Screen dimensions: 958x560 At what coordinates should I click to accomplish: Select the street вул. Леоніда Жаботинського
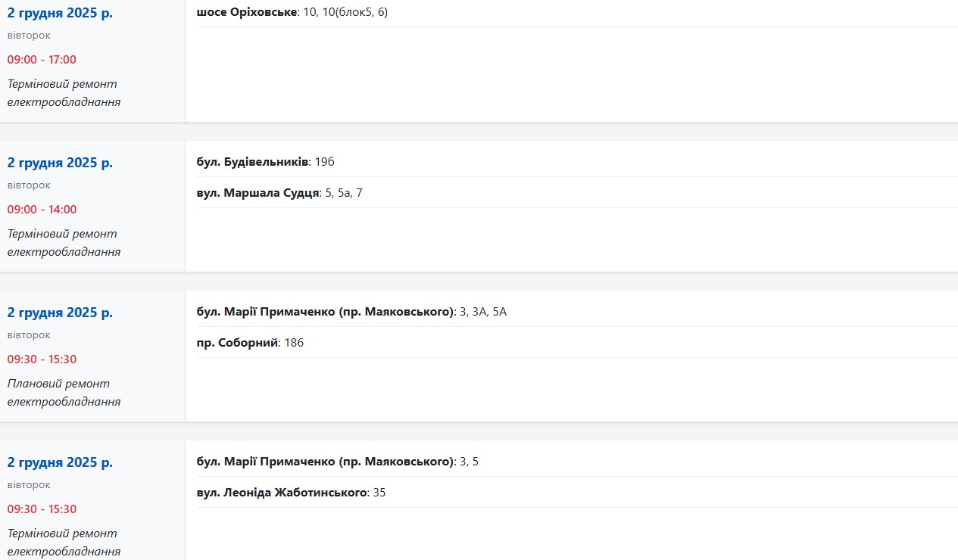tap(282, 493)
